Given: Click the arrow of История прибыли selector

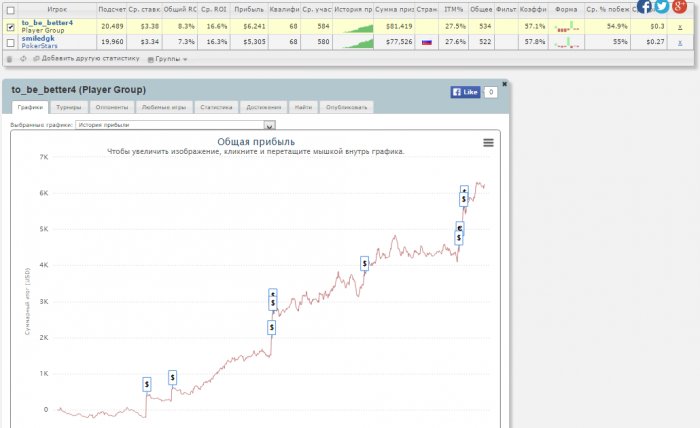Looking at the screenshot, I should point(269,126).
